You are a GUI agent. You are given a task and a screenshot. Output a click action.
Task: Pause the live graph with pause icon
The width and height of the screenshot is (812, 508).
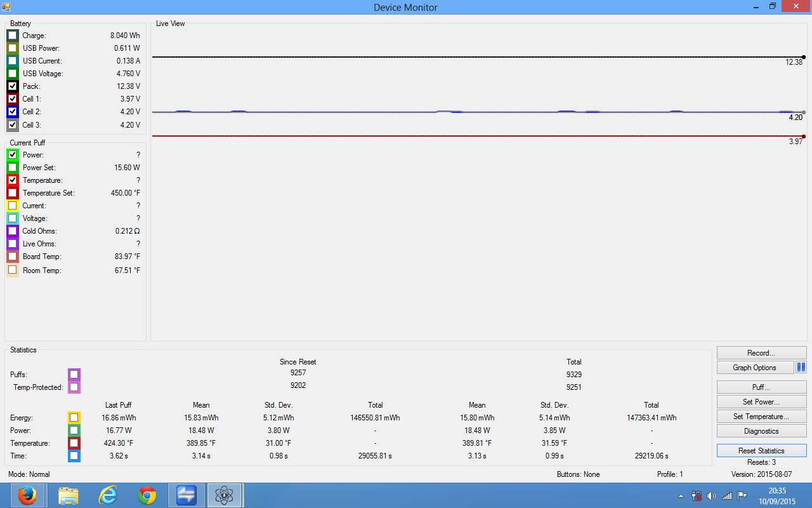pyautogui.click(x=801, y=368)
